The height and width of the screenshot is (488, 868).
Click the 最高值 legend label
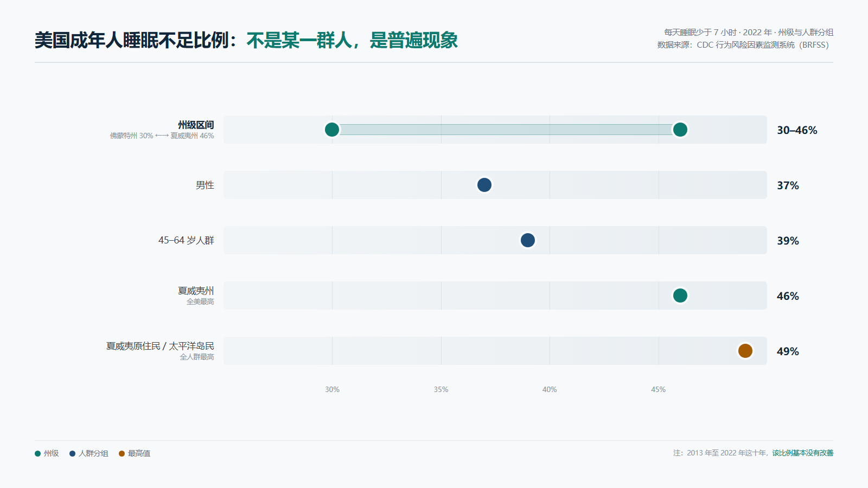pos(139,453)
